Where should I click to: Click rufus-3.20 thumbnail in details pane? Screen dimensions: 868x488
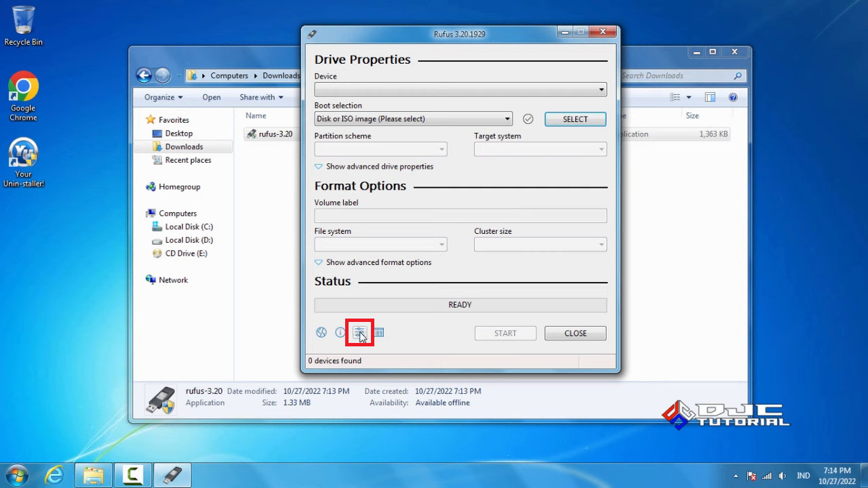[x=161, y=399]
